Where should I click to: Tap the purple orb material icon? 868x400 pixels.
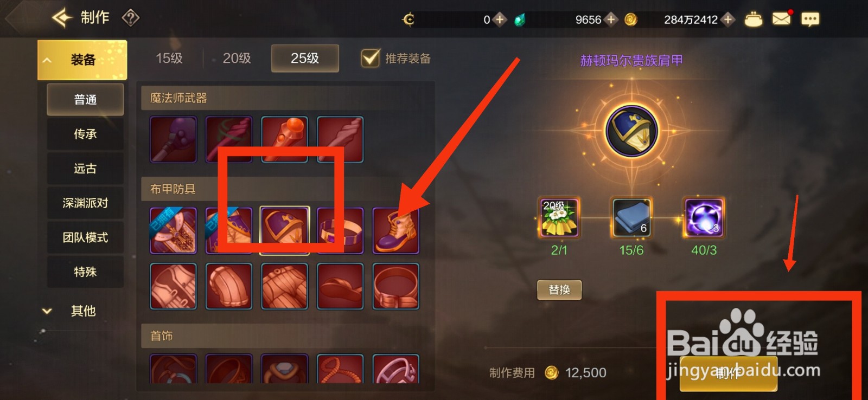pyautogui.click(x=704, y=217)
